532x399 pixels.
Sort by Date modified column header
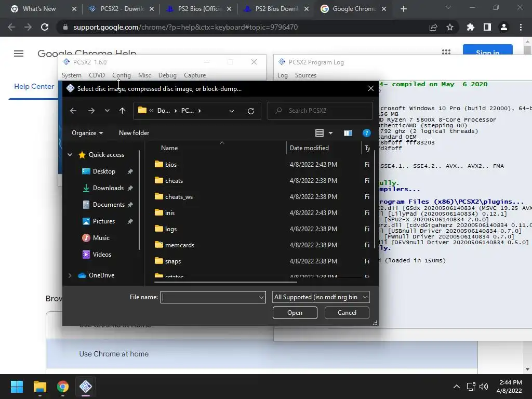309,148
